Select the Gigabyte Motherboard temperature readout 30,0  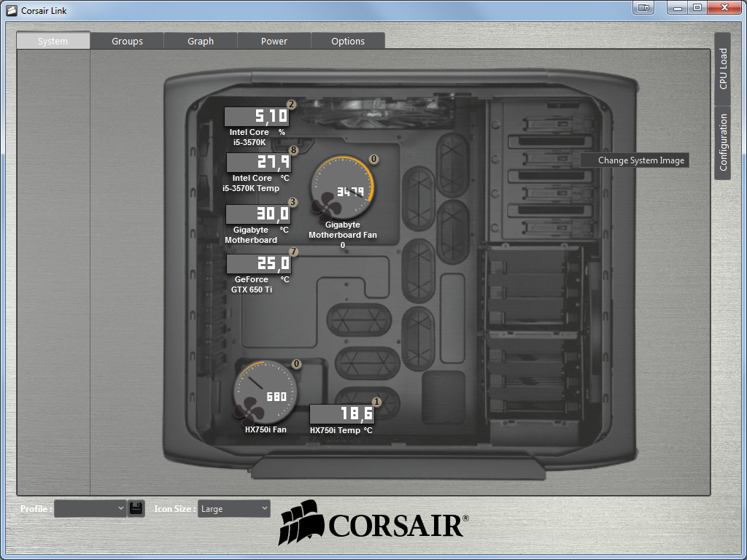[258, 214]
